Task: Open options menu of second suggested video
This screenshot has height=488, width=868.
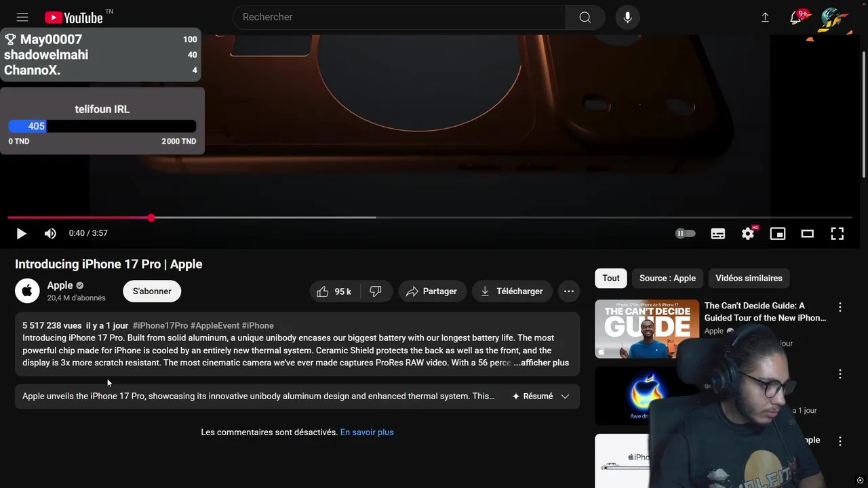Action: 840,374
